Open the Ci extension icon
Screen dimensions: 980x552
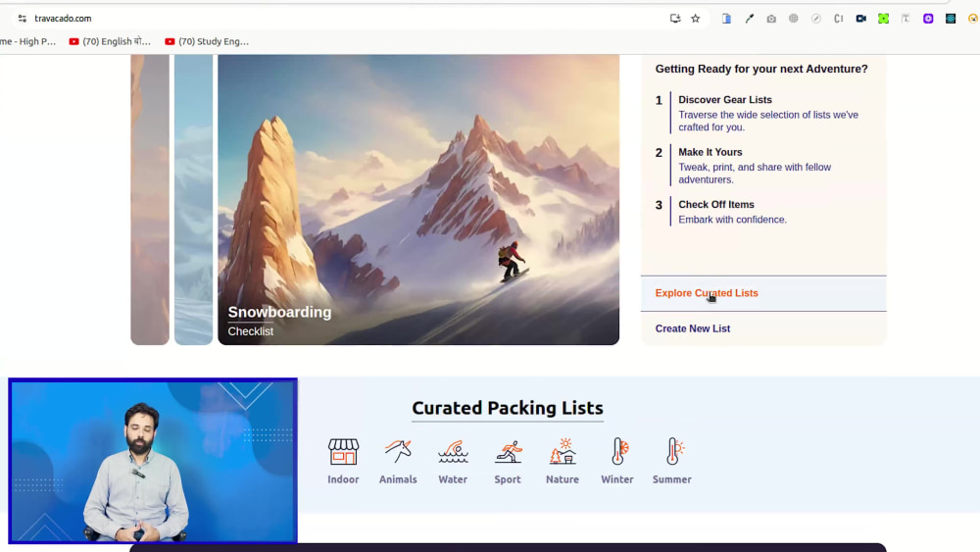click(x=839, y=19)
